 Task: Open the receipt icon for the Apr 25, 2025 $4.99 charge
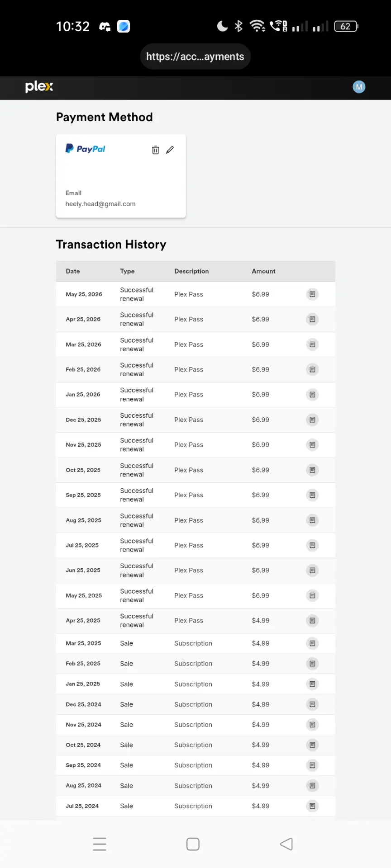coord(312,621)
